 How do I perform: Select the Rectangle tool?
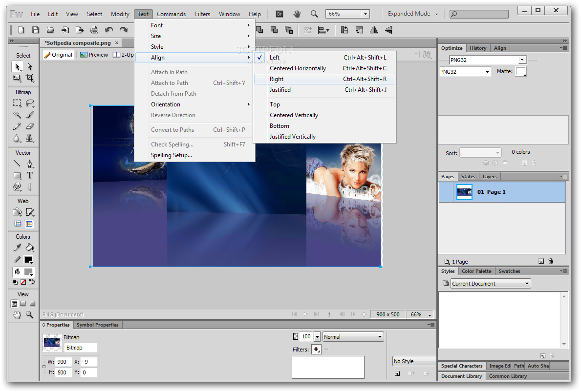[x=17, y=175]
